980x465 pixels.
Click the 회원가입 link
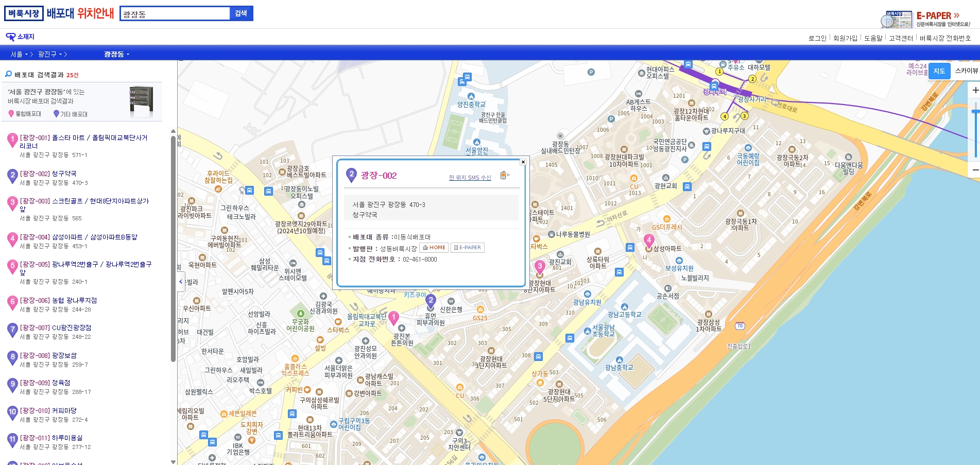coord(845,38)
